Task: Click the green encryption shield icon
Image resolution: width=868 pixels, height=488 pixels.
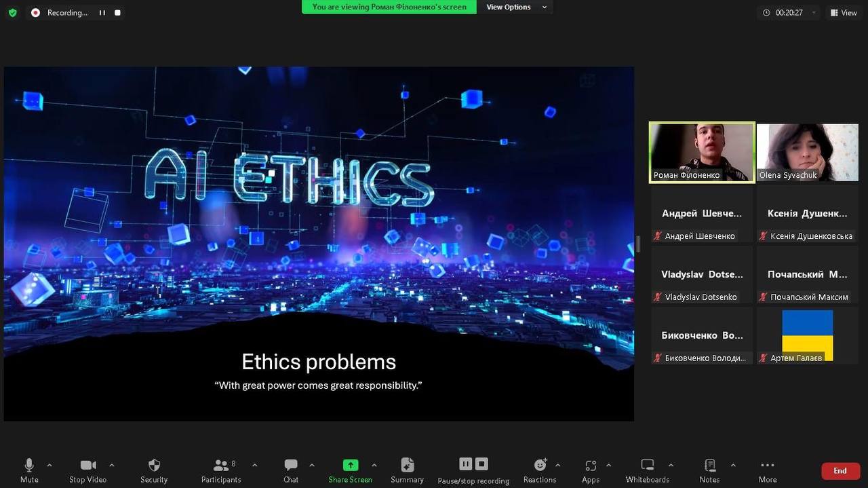Action: [12, 12]
